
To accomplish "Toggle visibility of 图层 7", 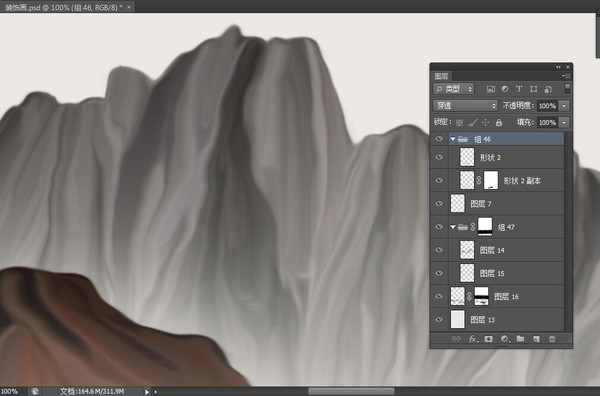I will point(439,204).
